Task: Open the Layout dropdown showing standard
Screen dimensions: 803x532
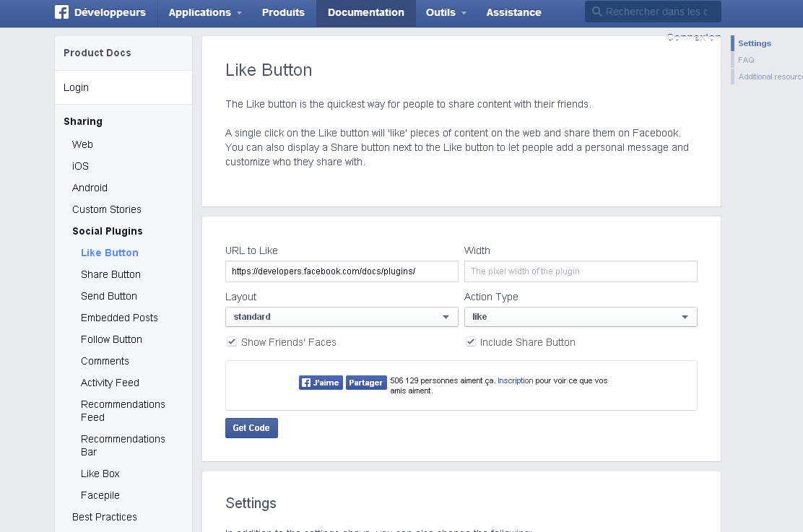Action: coord(342,317)
